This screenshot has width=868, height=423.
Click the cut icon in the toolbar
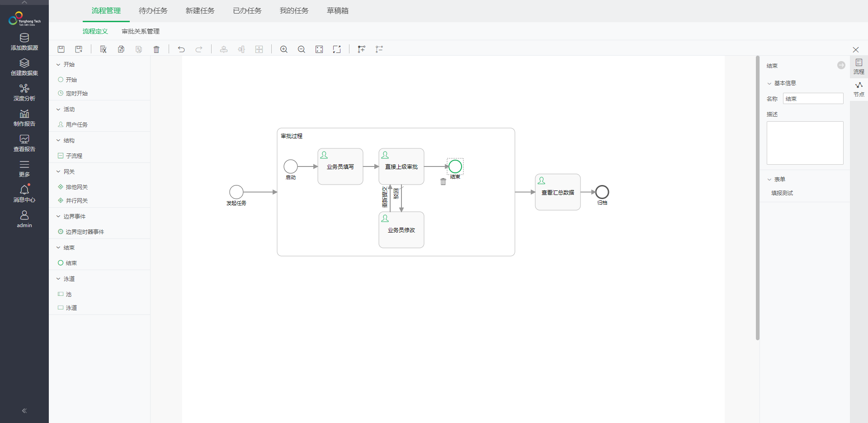click(x=103, y=49)
